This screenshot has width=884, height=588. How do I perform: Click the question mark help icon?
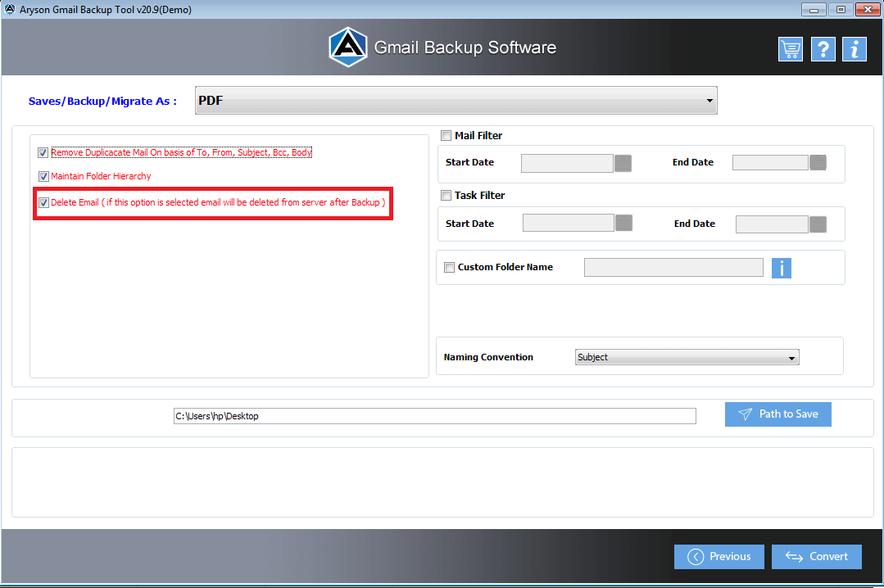(x=823, y=50)
